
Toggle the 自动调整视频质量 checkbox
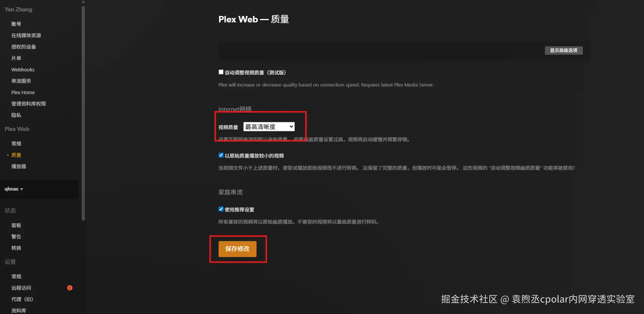pos(221,72)
